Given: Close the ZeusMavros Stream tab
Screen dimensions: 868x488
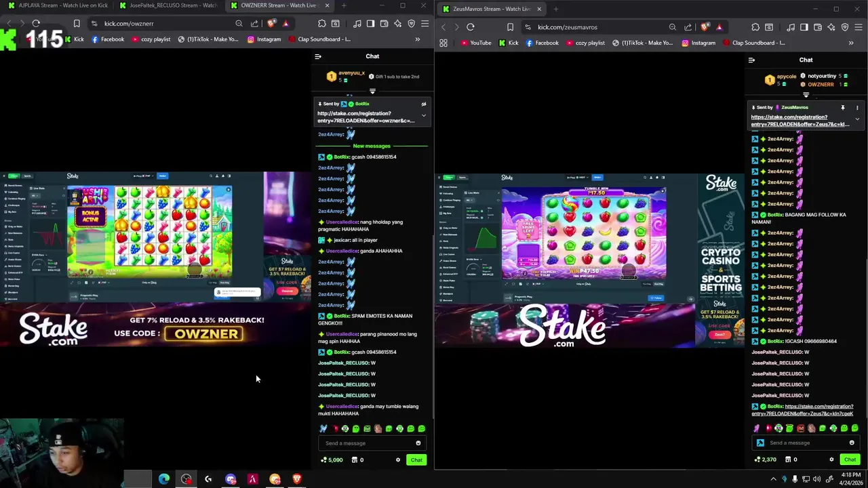Looking at the screenshot, I should [538, 9].
